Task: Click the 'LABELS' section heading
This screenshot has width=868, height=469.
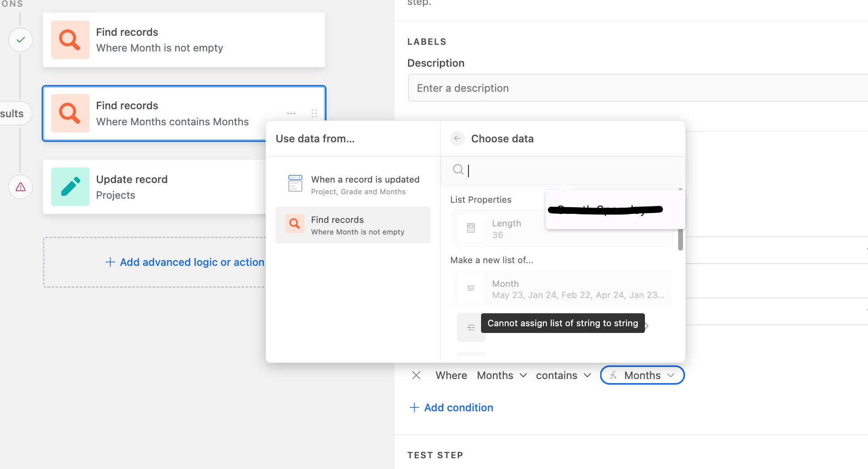Action: (x=427, y=42)
